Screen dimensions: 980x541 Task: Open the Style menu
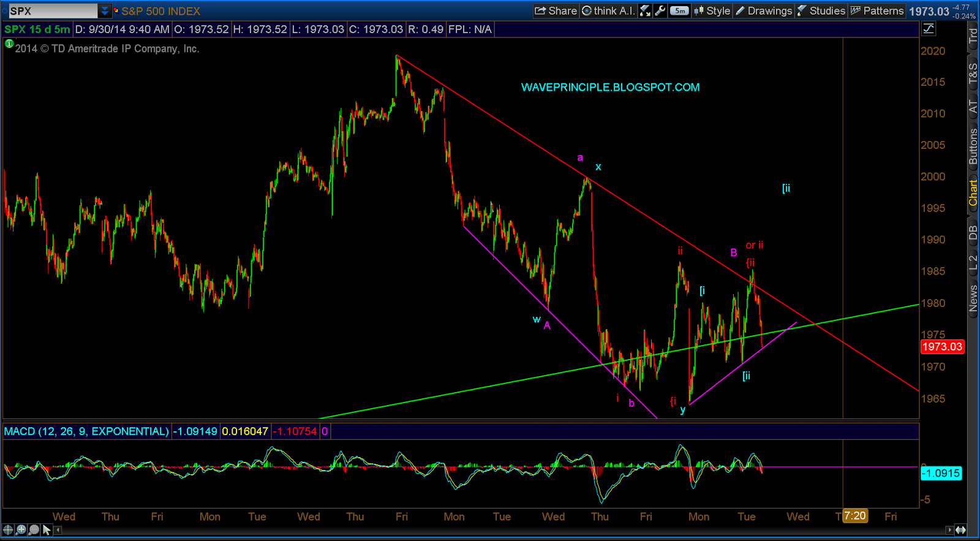tap(712, 10)
